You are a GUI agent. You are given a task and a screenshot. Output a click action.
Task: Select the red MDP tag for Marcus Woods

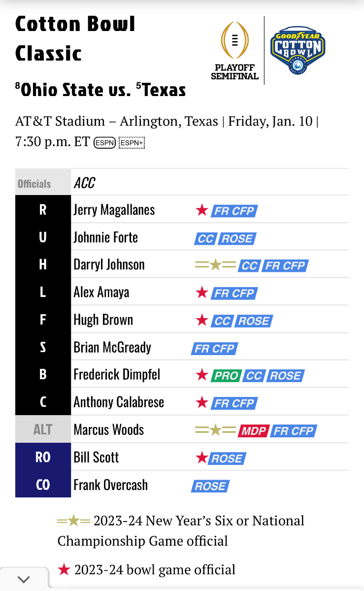pos(253,431)
